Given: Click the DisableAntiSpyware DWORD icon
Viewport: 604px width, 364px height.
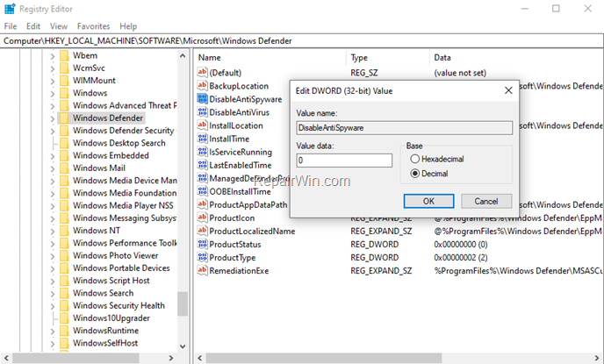Looking at the screenshot, I should coord(202,99).
